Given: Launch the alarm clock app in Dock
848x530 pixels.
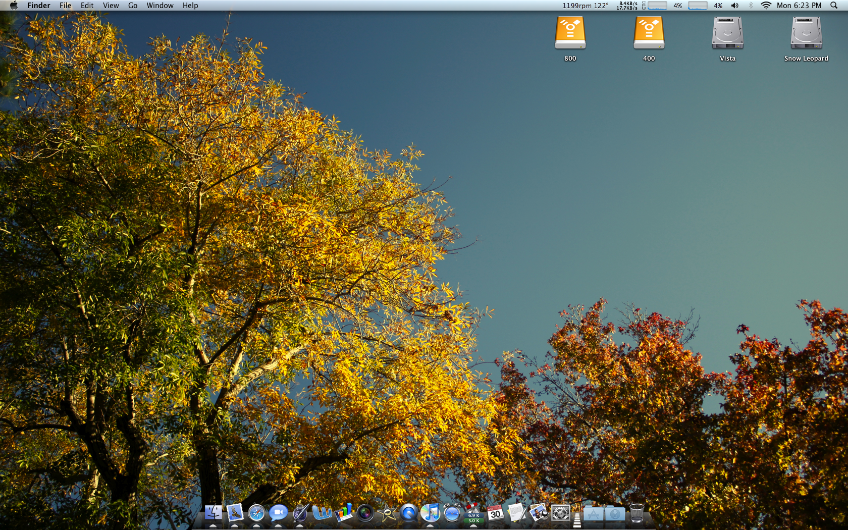Looking at the screenshot, I should (x=452, y=513).
